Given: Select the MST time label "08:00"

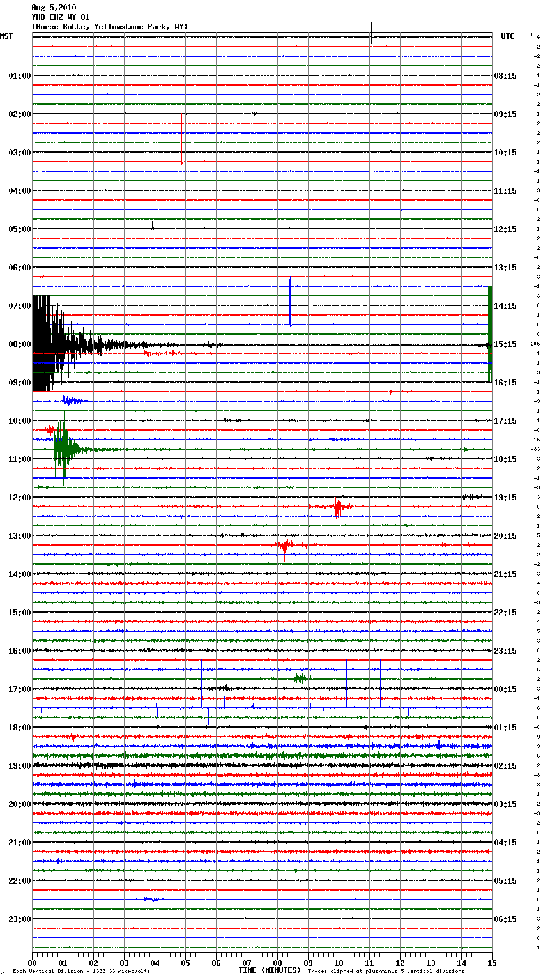Looking at the screenshot, I should pyautogui.click(x=20, y=344).
